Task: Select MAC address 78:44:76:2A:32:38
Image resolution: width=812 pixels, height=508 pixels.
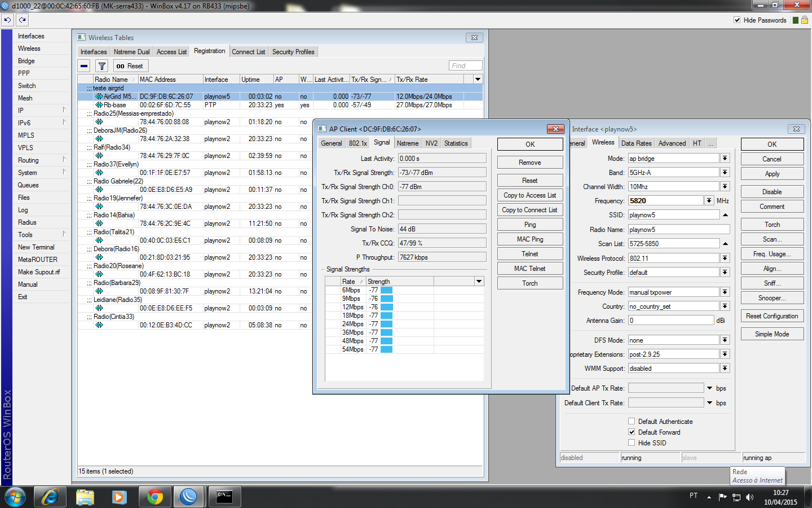Action: coord(165,139)
